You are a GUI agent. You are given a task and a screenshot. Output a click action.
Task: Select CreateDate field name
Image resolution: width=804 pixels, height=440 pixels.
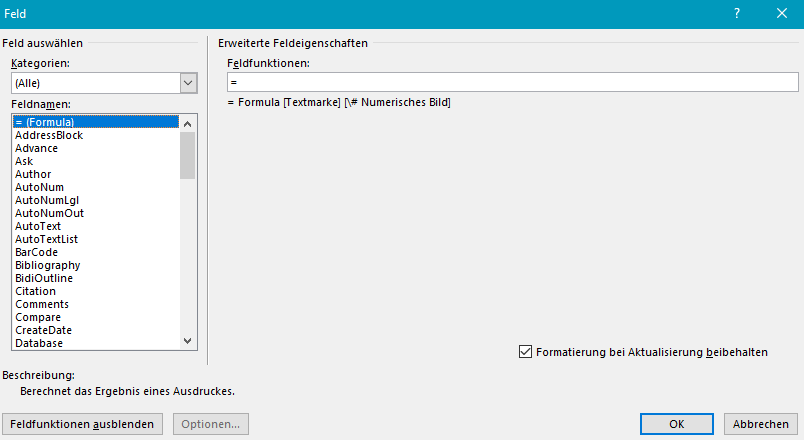[x=96, y=330]
